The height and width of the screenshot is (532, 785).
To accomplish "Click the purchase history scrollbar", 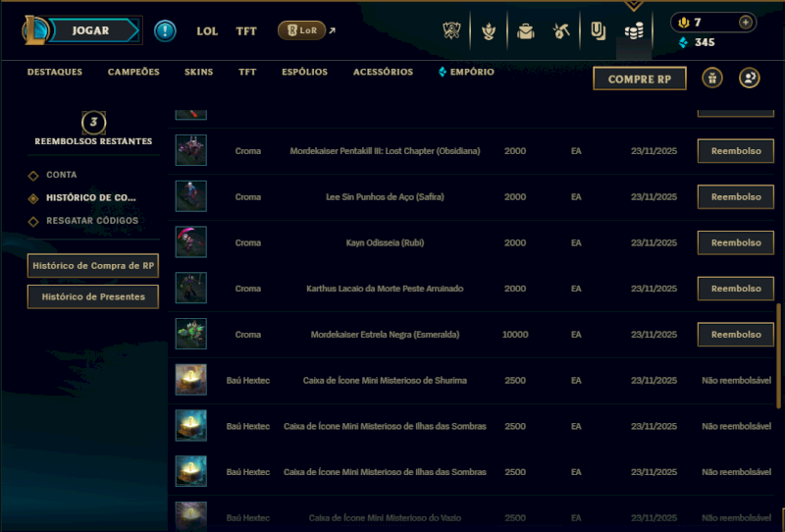I will pyautogui.click(x=778, y=355).
